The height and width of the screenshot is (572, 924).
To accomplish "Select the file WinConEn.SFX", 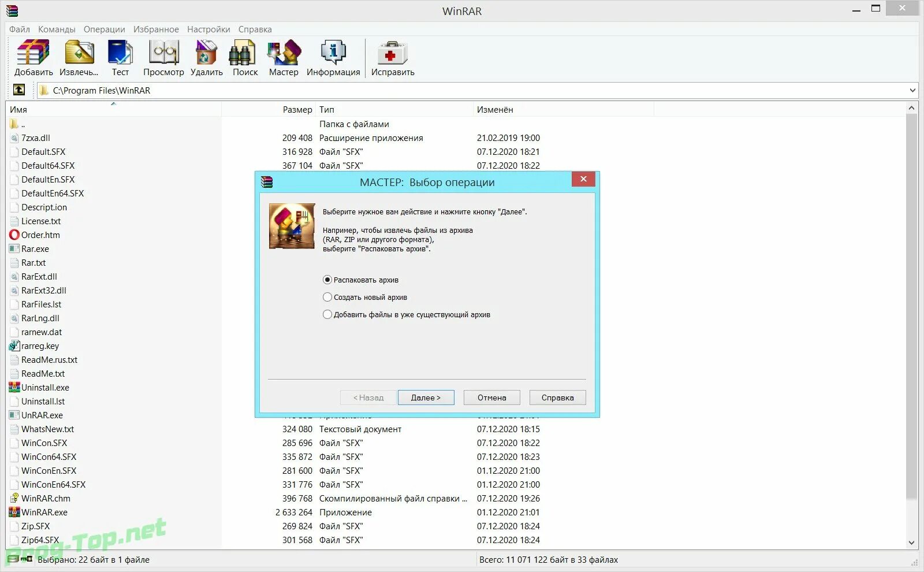I will 49,471.
